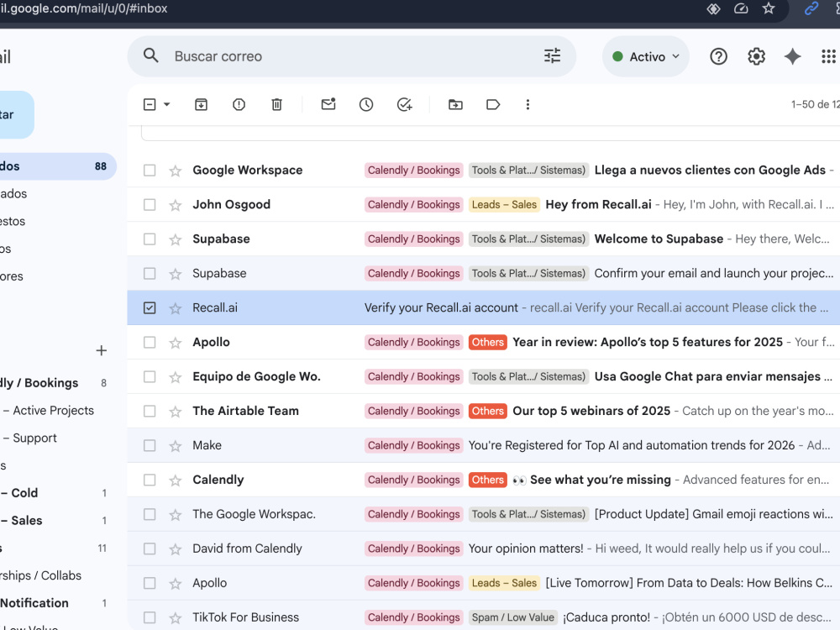Viewport: 840px width, 630px height.
Task: Report selected email as spam
Action: pyautogui.click(x=239, y=104)
